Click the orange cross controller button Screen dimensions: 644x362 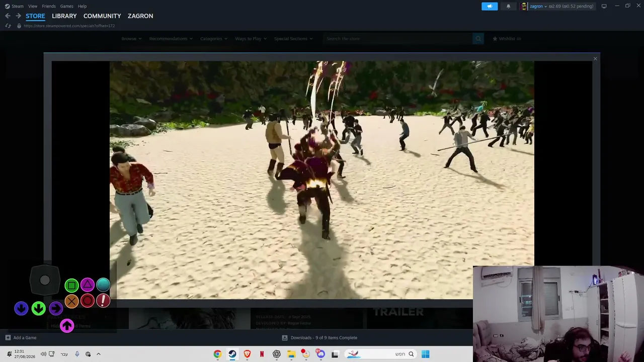(71, 301)
